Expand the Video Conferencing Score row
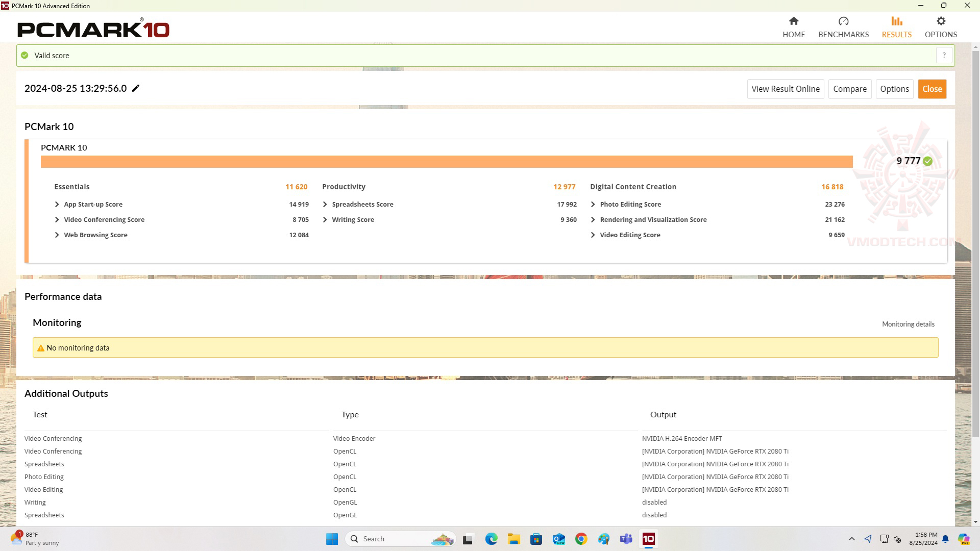Image resolution: width=980 pixels, height=551 pixels. [x=57, y=219]
